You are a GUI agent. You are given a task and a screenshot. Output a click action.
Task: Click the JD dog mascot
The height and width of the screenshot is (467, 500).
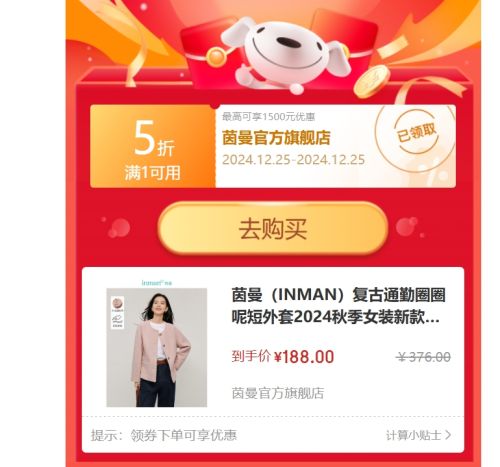pos(284,55)
